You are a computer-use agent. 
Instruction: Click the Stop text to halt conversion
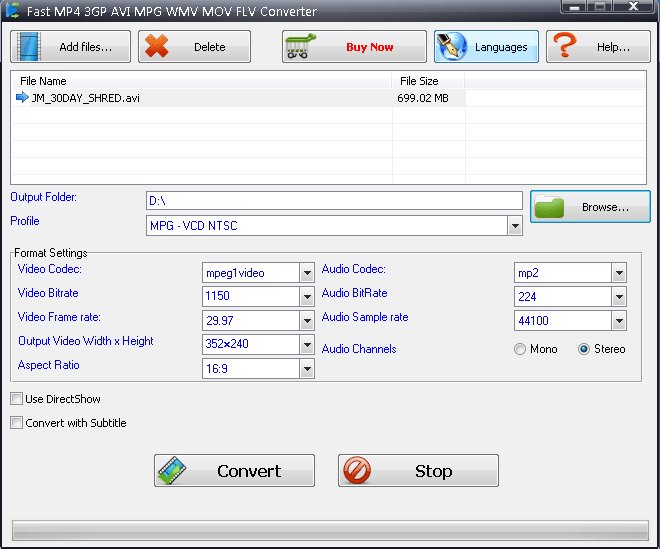coord(434,471)
